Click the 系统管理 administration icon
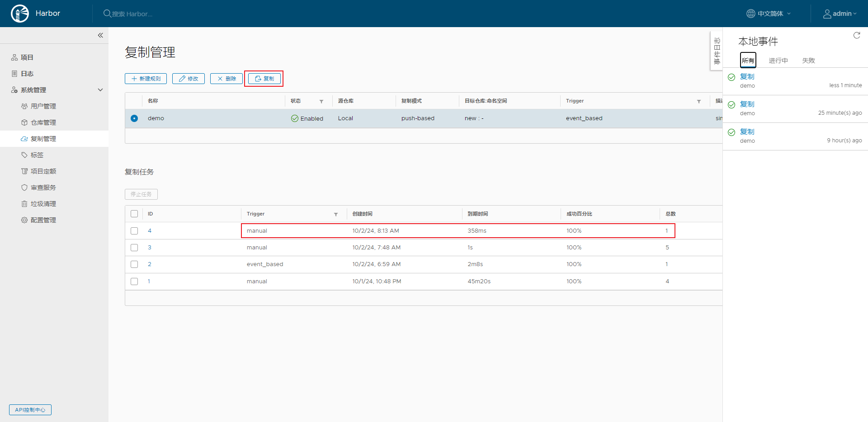 [14, 90]
